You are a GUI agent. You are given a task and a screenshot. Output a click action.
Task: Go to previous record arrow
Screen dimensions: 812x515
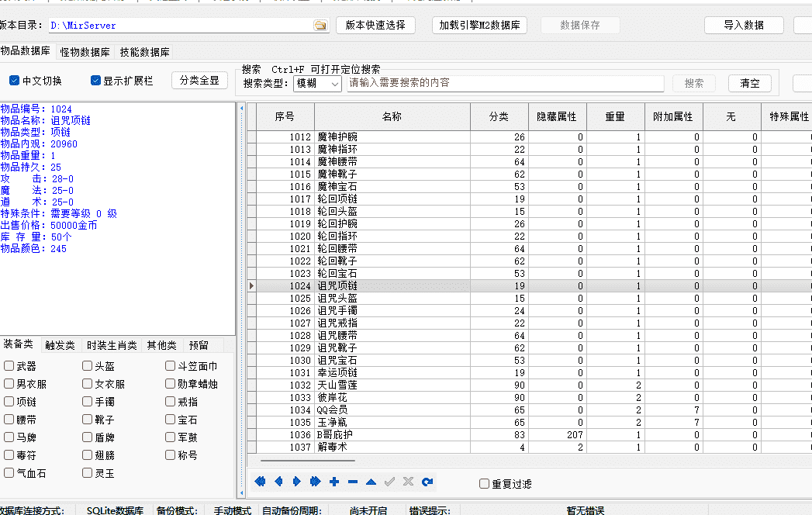278,482
